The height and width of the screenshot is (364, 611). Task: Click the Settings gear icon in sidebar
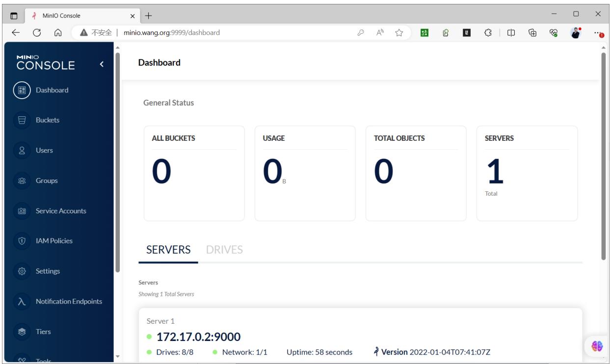(x=22, y=271)
